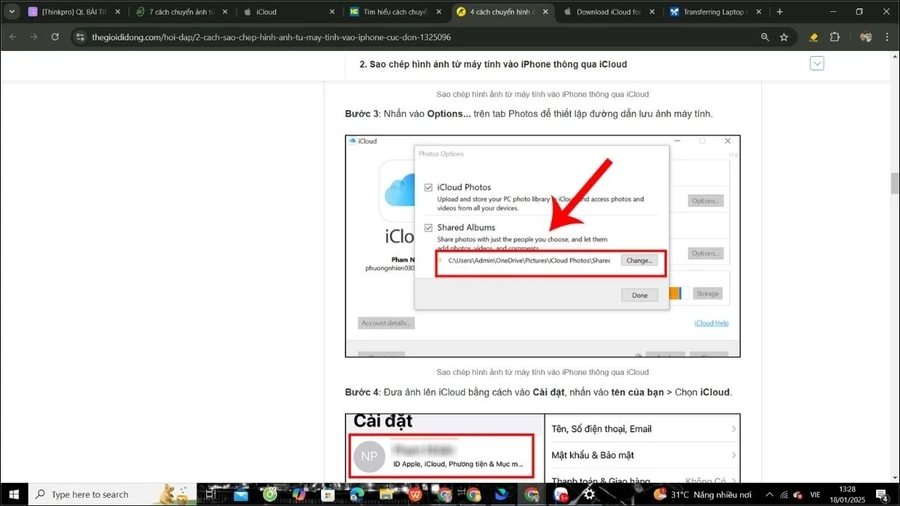Screen dimensions: 900x506
Task: View site information icon in address bar
Action: [x=80, y=37]
